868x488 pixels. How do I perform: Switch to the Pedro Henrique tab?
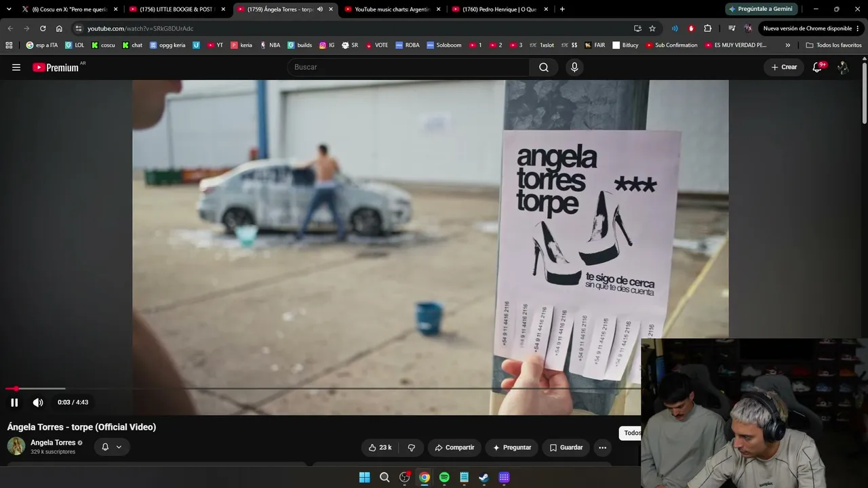tap(500, 9)
